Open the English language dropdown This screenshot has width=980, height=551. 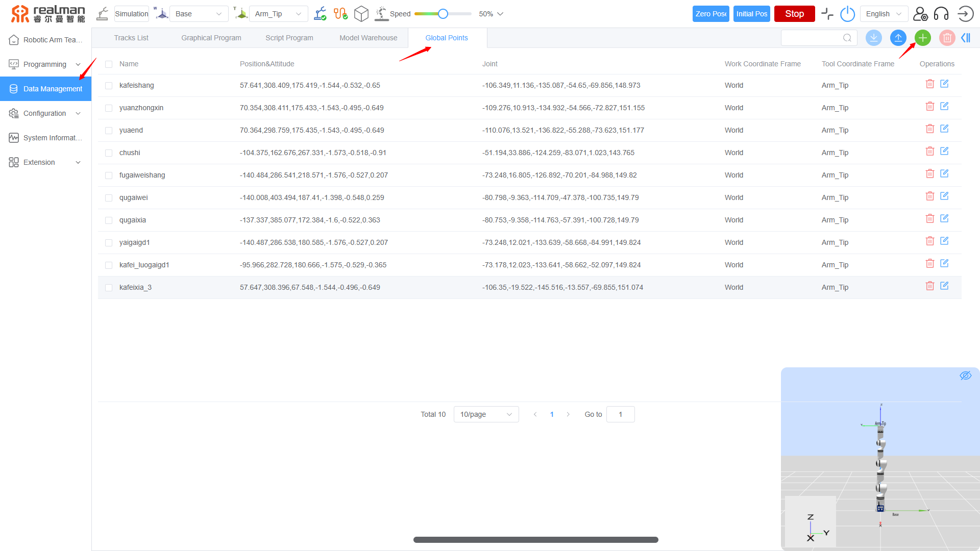pos(884,14)
